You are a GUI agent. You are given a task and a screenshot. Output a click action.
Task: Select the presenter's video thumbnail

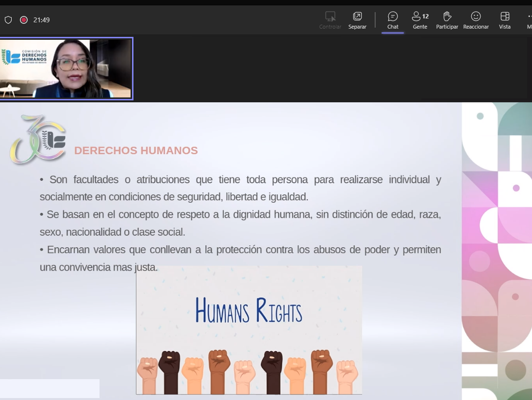point(66,68)
